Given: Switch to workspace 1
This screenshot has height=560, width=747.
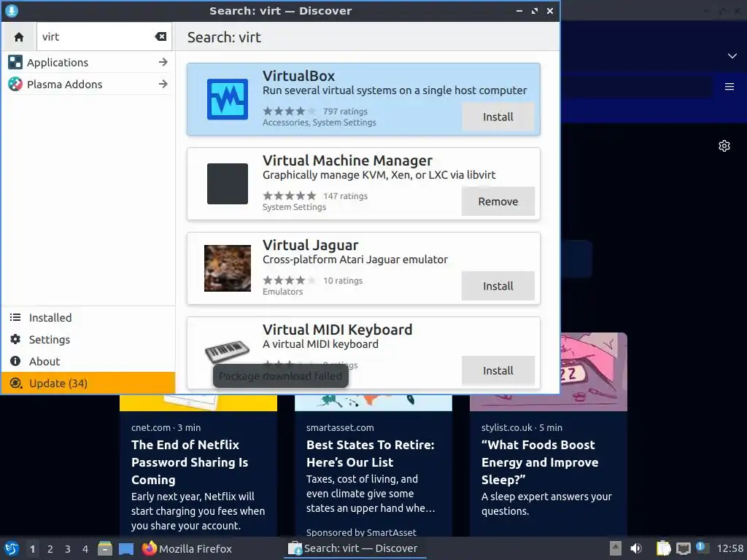Looking at the screenshot, I should pyautogui.click(x=32, y=549).
